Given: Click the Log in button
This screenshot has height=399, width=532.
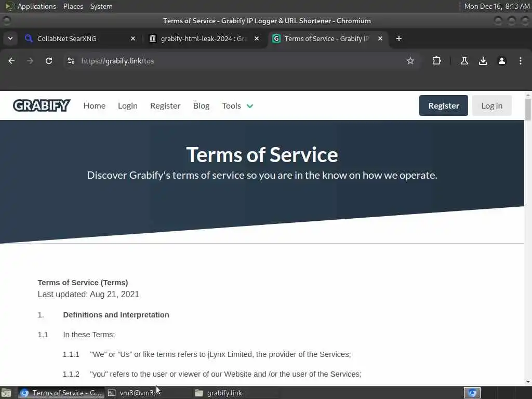Looking at the screenshot, I should (491, 105).
